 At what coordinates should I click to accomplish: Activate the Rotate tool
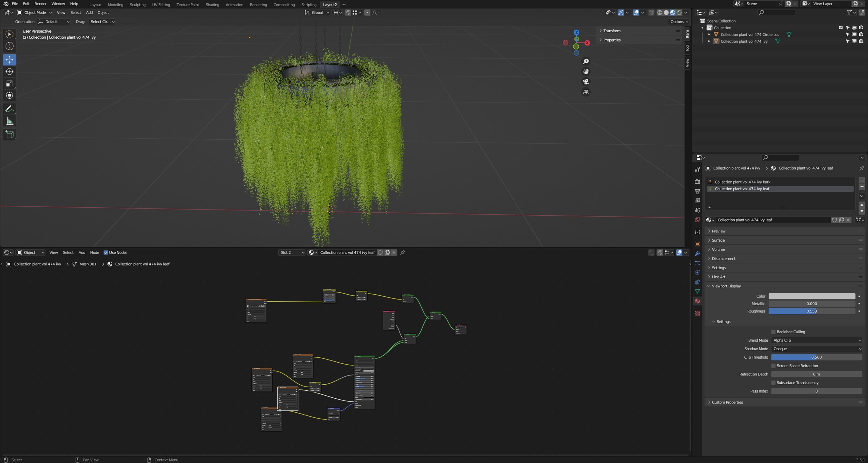point(9,71)
